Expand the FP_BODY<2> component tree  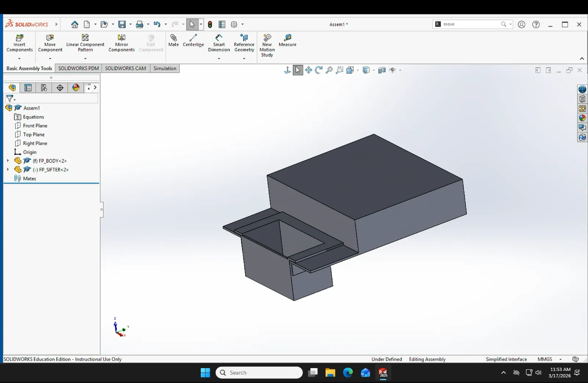point(8,161)
